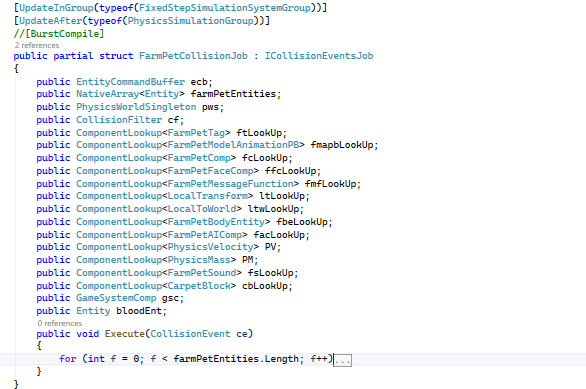Click the pws field name

[210, 107]
